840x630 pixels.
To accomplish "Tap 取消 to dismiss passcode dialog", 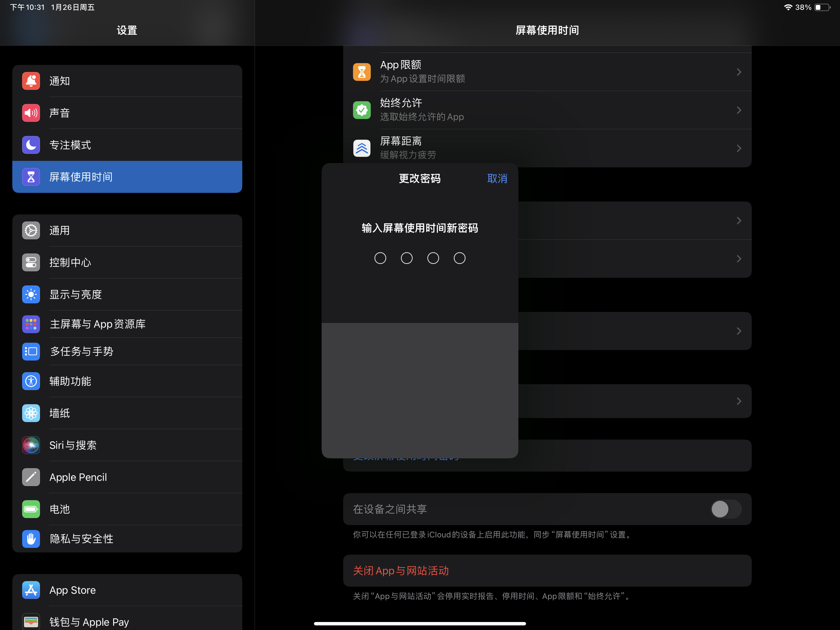I will tap(497, 179).
